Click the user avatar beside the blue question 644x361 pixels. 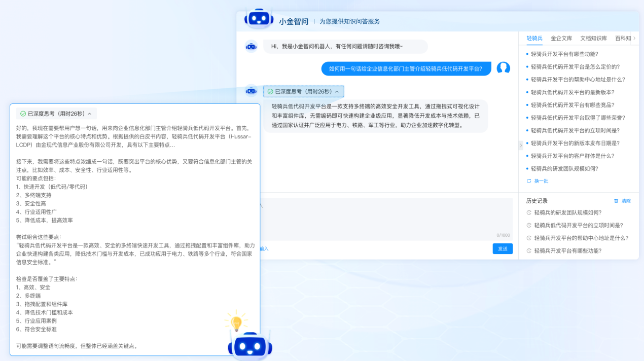[x=503, y=68]
